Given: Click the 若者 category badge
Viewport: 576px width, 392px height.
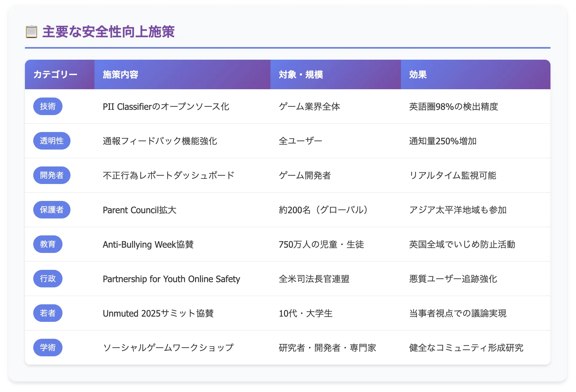Looking at the screenshot, I should 48,313.
